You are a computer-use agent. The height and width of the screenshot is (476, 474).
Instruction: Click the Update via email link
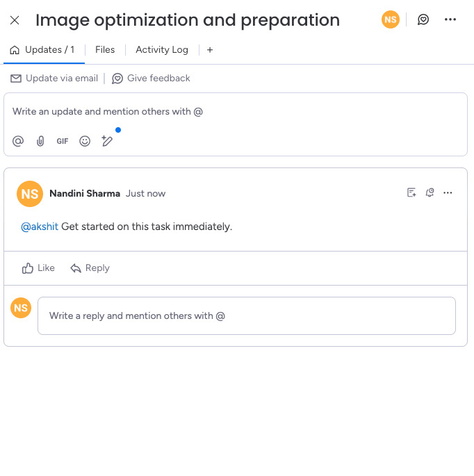(54, 79)
